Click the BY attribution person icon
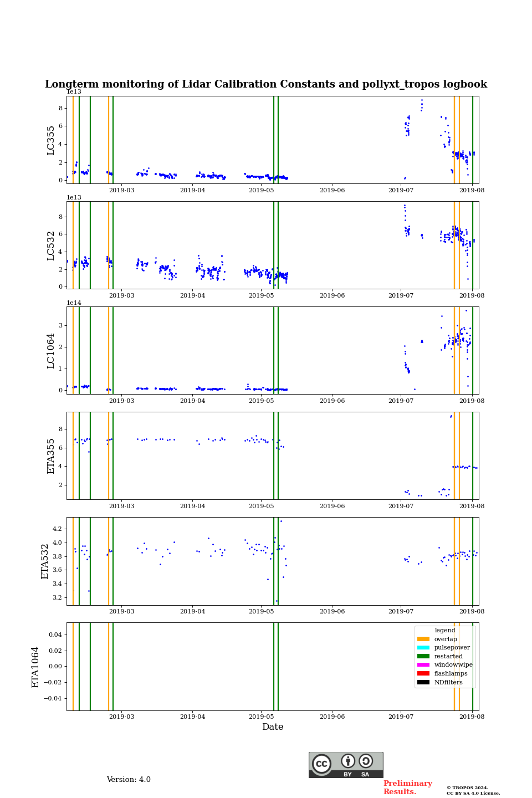This screenshot has height=798, width=532. click(x=348, y=761)
